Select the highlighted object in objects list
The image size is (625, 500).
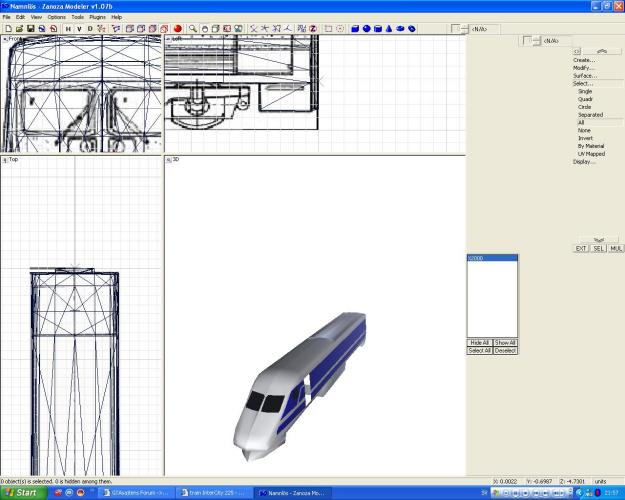[x=491, y=258]
